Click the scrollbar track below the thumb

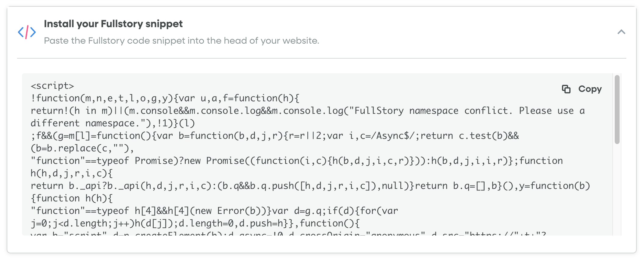[617, 189]
